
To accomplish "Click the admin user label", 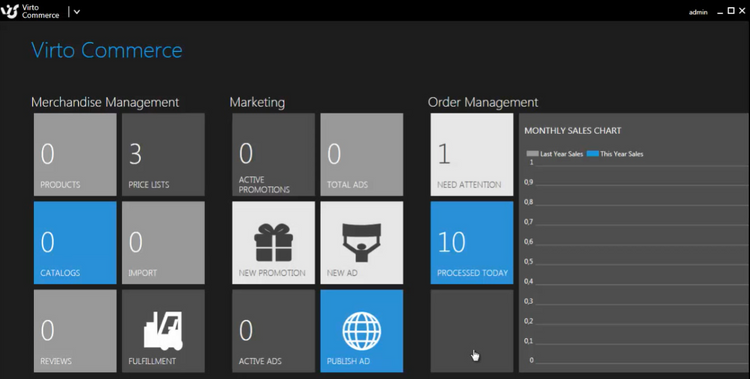I will 698,12.
